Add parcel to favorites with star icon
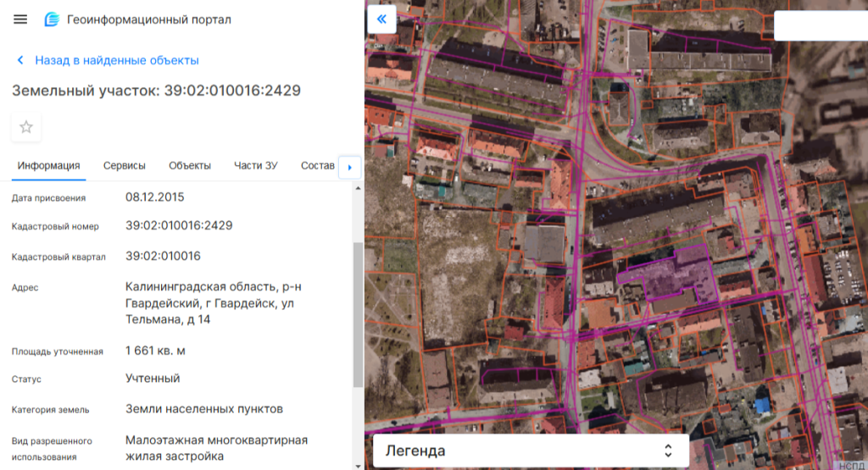The height and width of the screenshot is (470, 868). (x=26, y=127)
